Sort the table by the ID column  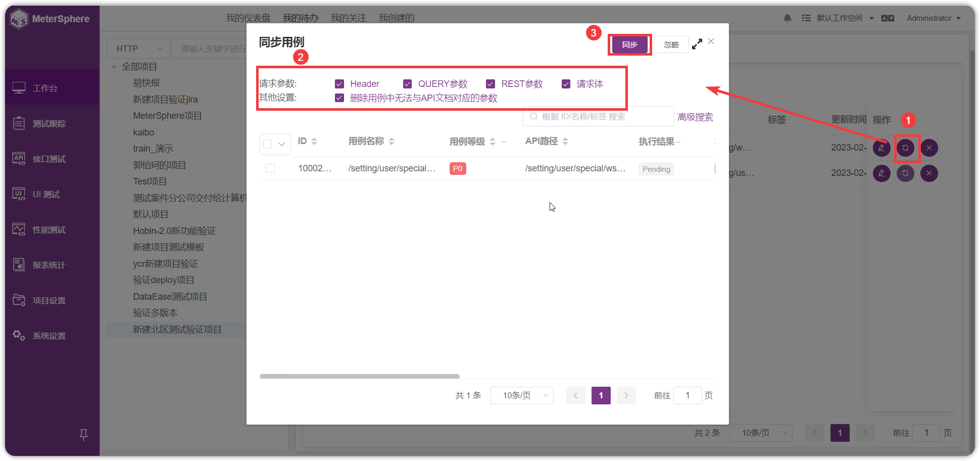pyautogui.click(x=314, y=142)
